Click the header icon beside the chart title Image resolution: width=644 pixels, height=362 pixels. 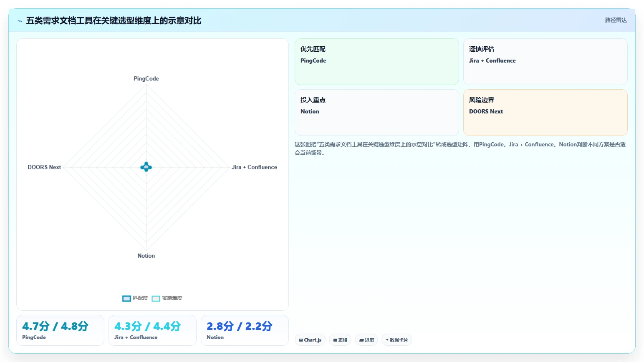[20, 21]
